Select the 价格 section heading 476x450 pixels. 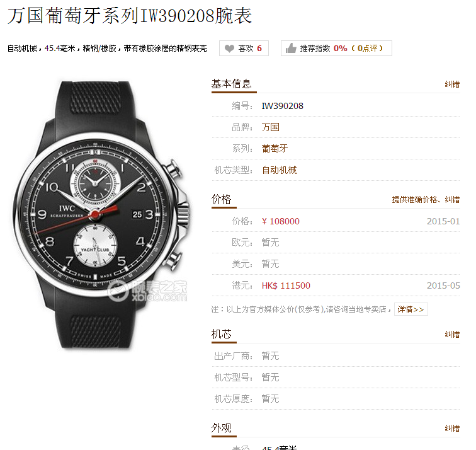221,199
